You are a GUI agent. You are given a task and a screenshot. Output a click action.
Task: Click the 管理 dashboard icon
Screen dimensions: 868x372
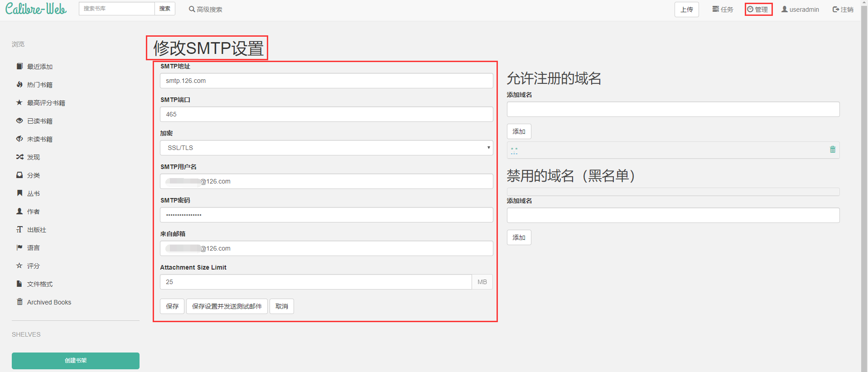click(x=750, y=9)
